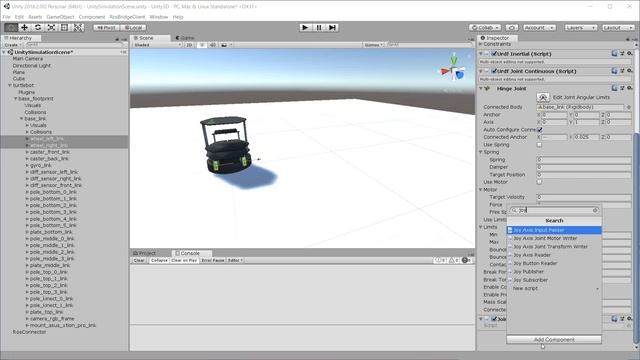Clear the component search field
The height and width of the screenshot is (360, 640).
[595, 210]
